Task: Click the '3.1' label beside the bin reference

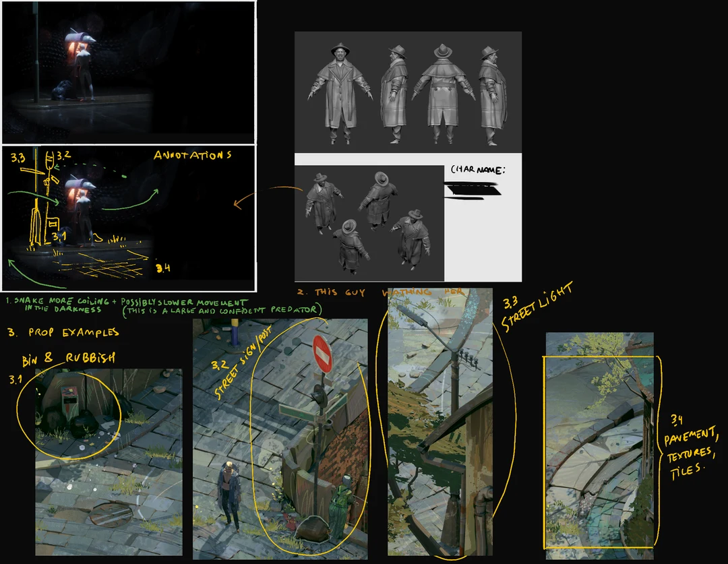Action: click(x=15, y=380)
